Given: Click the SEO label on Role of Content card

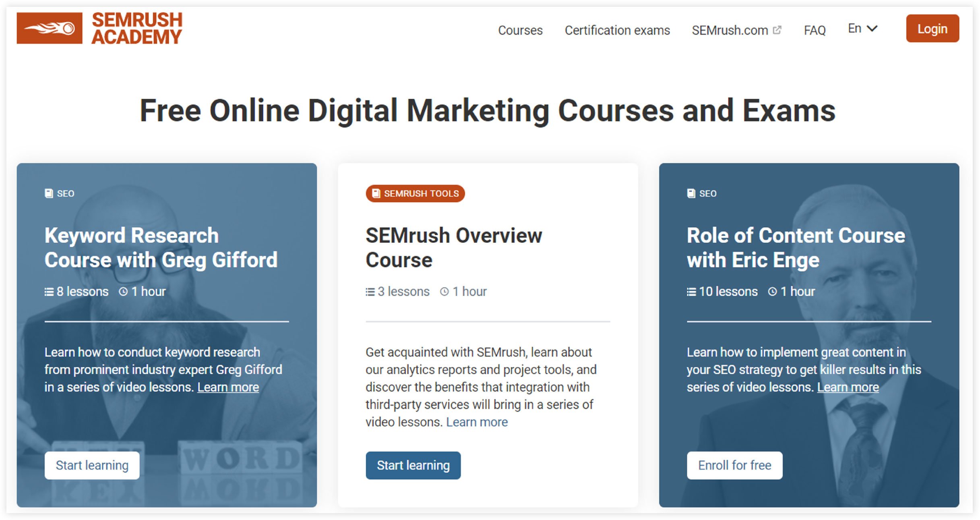Looking at the screenshot, I should click(x=708, y=193).
